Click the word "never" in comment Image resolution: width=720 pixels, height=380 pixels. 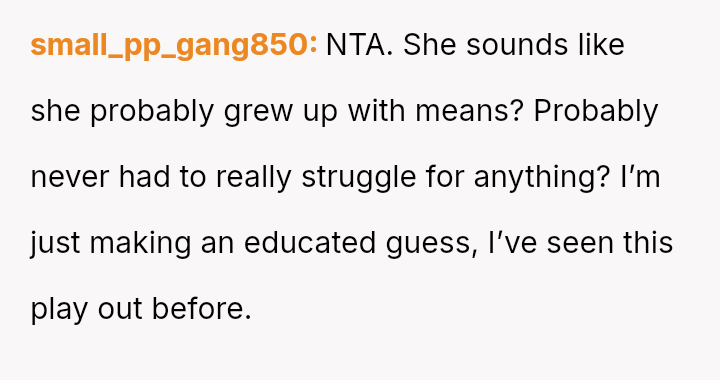70,178
